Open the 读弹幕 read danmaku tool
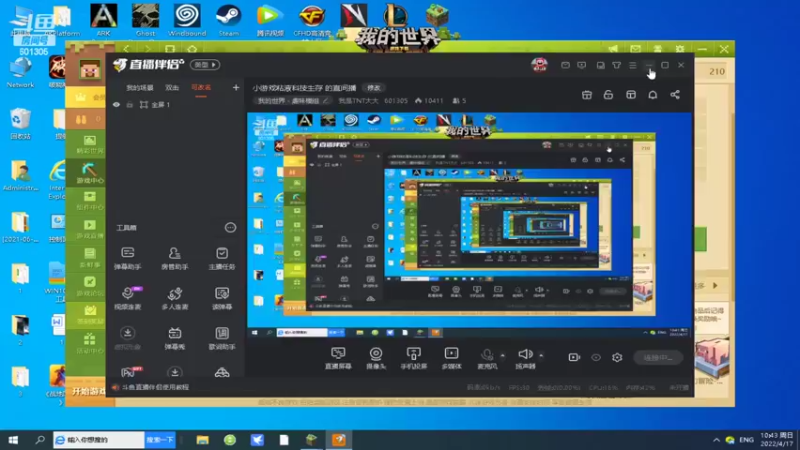Image resolution: width=800 pixels, height=450 pixels. [x=222, y=298]
